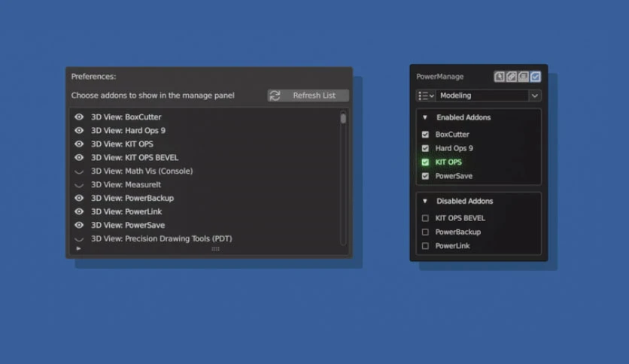Hide 3D View: PowerLink eye icon
629x364 pixels.
point(79,211)
